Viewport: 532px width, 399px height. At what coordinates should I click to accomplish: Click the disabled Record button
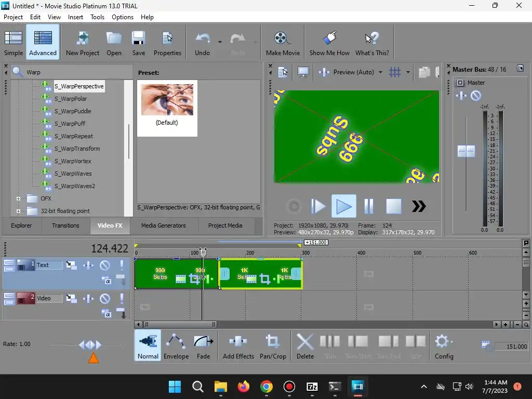pos(294,206)
